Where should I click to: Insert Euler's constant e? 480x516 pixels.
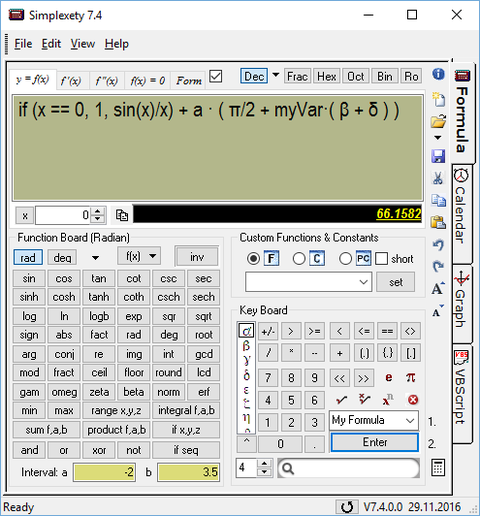pos(388,378)
